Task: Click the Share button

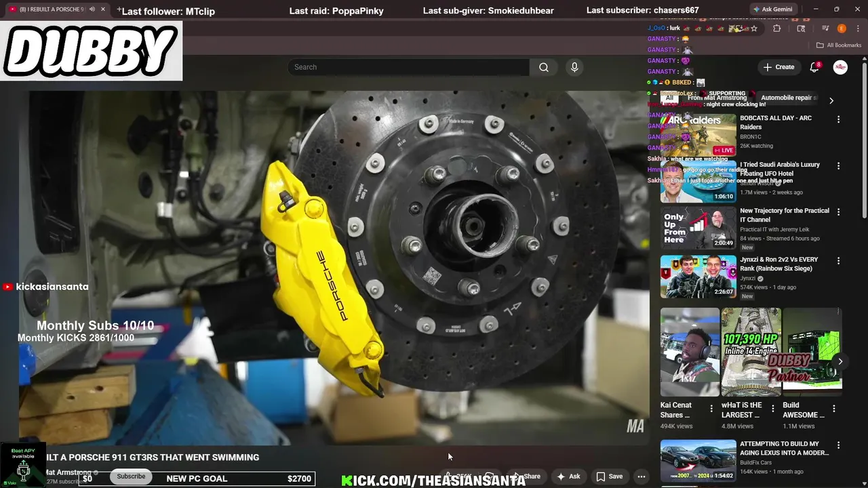Action: [x=527, y=476]
